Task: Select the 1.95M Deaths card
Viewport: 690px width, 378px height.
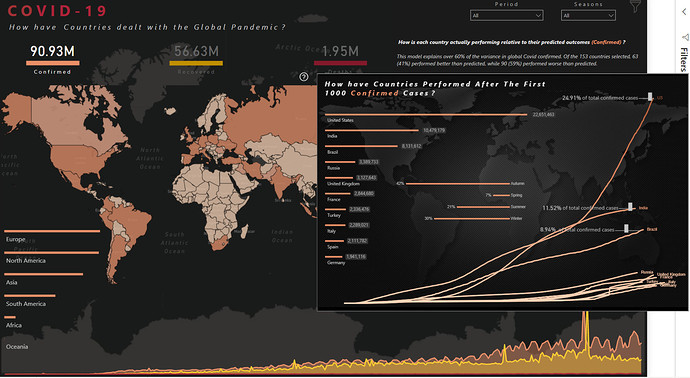Action: (x=340, y=59)
